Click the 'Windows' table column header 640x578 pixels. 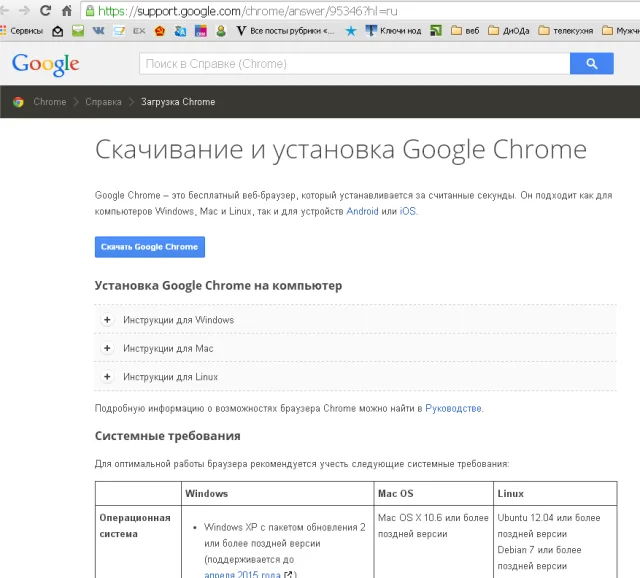coord(207,494)
